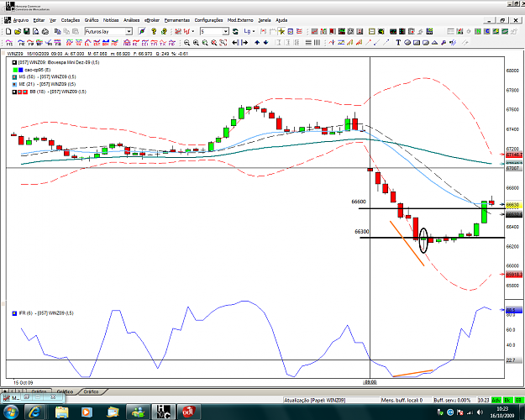Activate the crosshair cursor tool
This screenshot has height=420, width=525.
click(x=281, y=31)
